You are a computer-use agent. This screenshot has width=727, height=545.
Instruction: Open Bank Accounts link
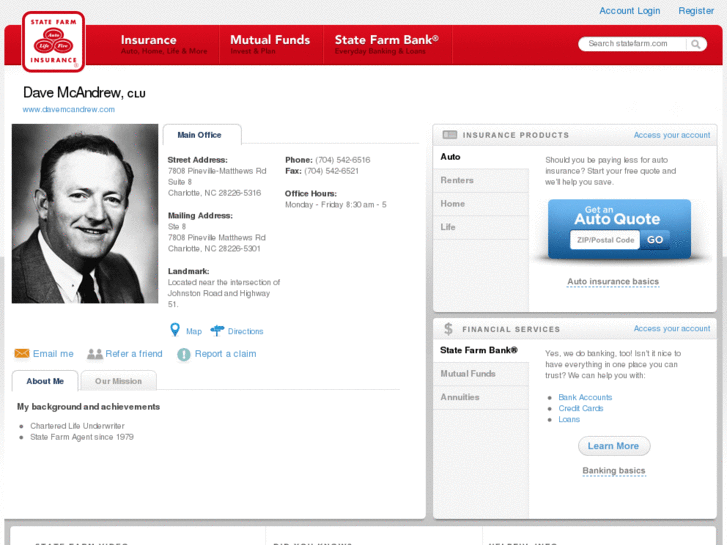click(x=585, y=398)
